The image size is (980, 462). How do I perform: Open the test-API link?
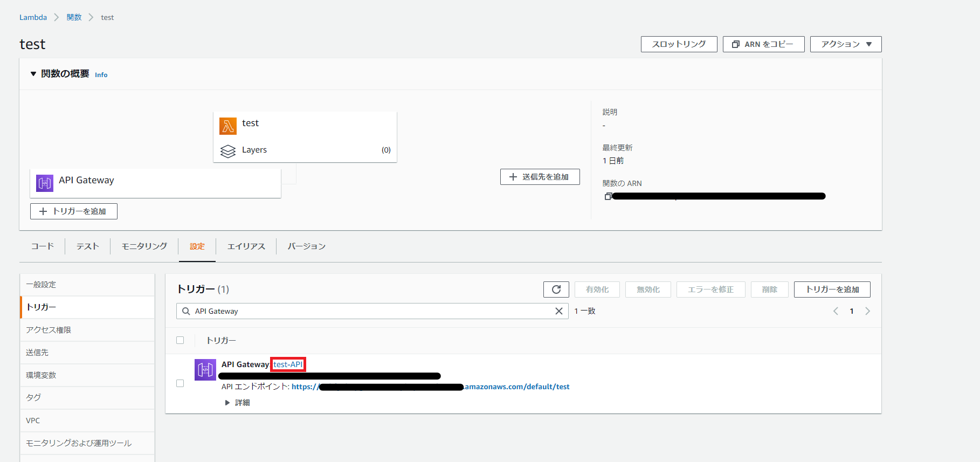[x=288, y=364]
